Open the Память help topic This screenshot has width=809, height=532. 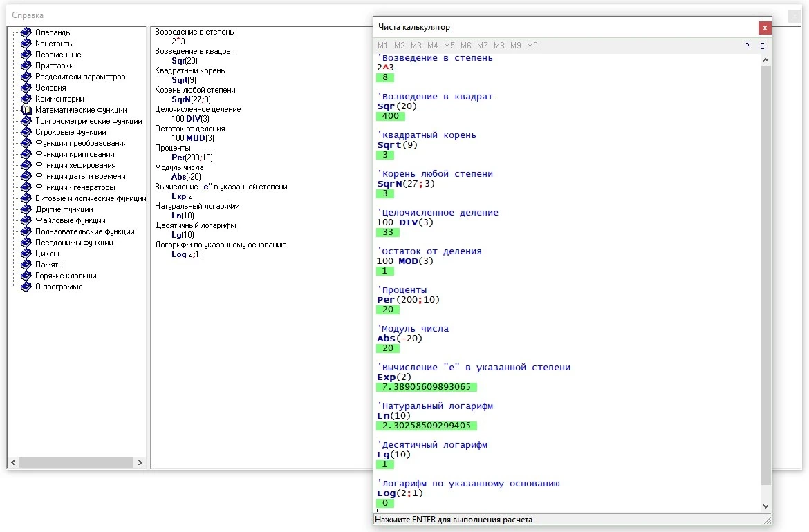click(48, 265)
